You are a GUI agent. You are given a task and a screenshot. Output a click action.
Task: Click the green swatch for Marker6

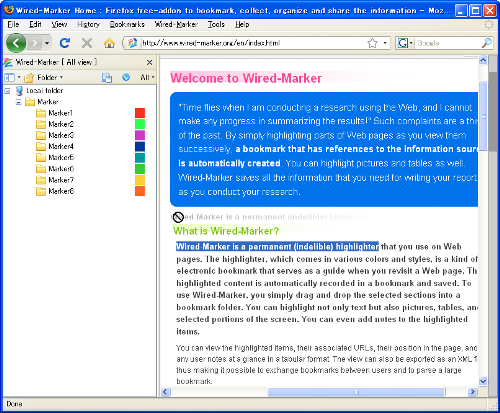point(140,169)
